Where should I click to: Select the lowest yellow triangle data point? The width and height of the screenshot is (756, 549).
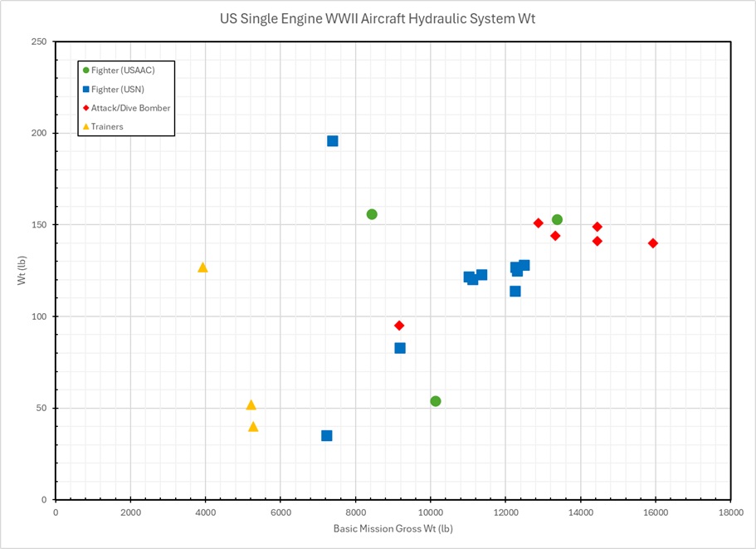coord(253,427)
